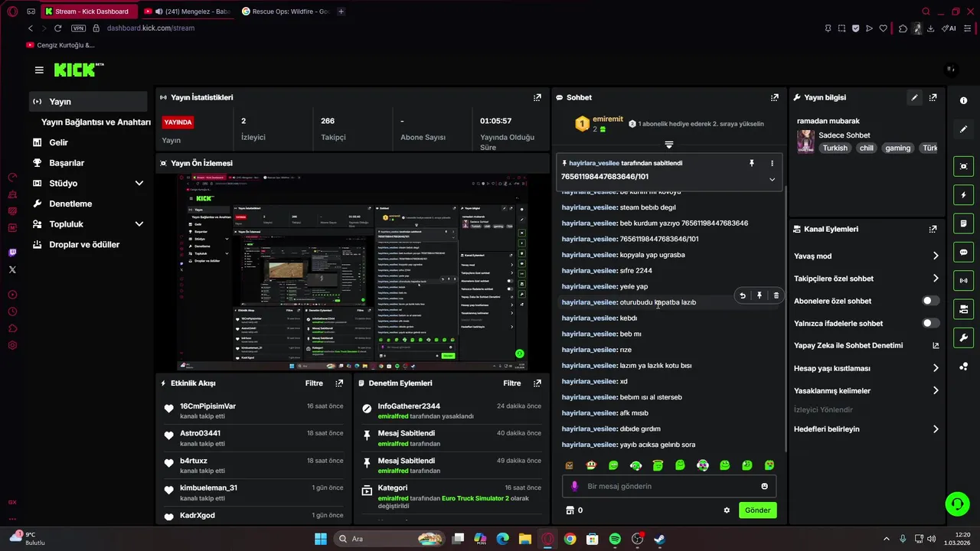Expand the pinned message chevron
This screenshot has height=551, width=980.
(772, 179)
